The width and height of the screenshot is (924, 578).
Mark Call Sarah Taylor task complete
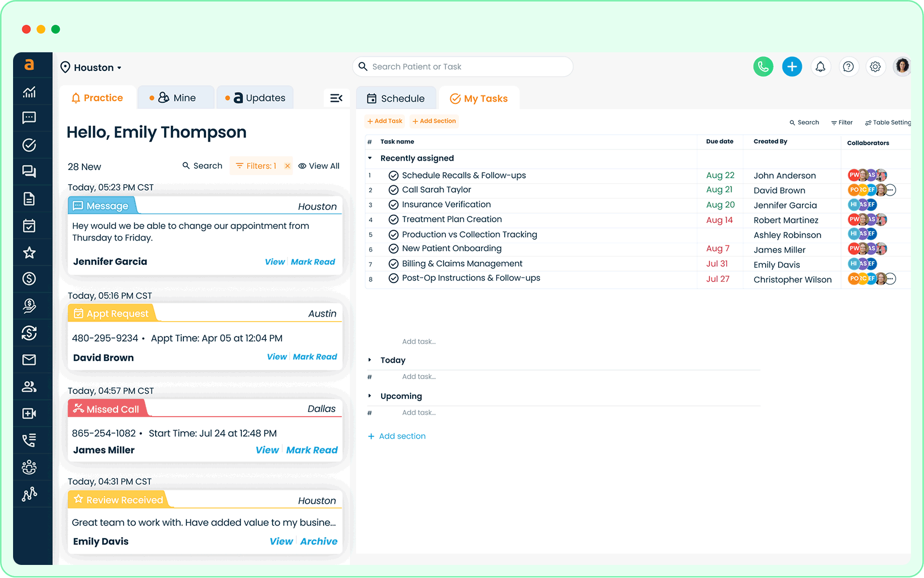pos(393,190)
